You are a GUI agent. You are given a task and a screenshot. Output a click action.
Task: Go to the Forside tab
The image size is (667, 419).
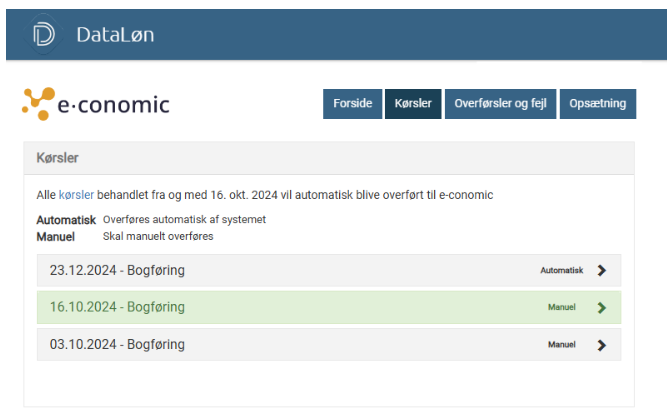(x=352, y=104)
